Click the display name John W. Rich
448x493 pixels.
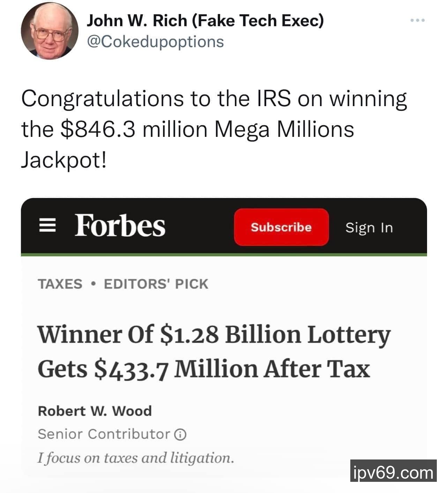205,21
